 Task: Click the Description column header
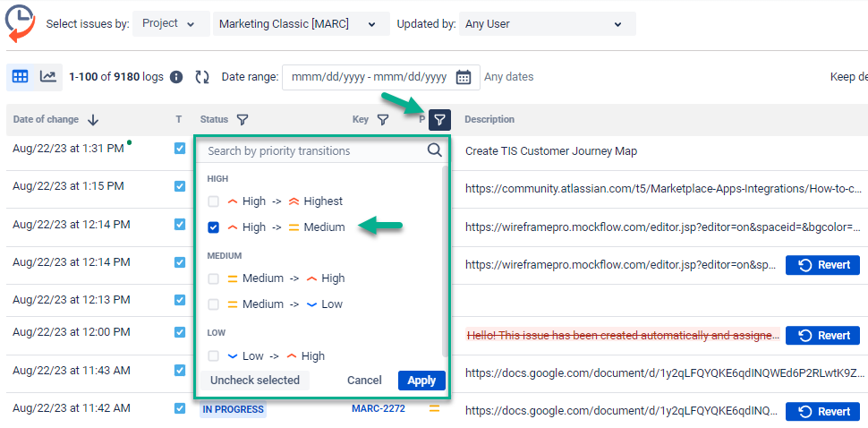489,120
